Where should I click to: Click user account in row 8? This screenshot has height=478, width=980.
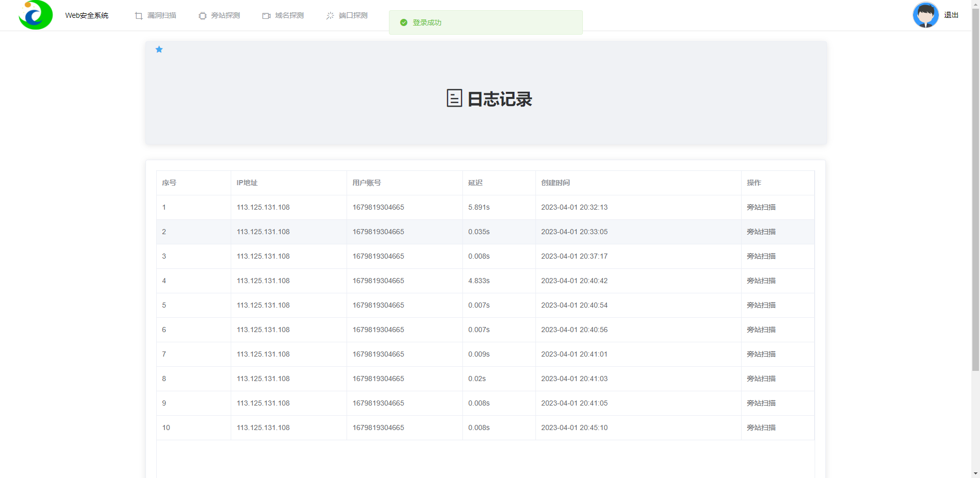click(378, 379)
